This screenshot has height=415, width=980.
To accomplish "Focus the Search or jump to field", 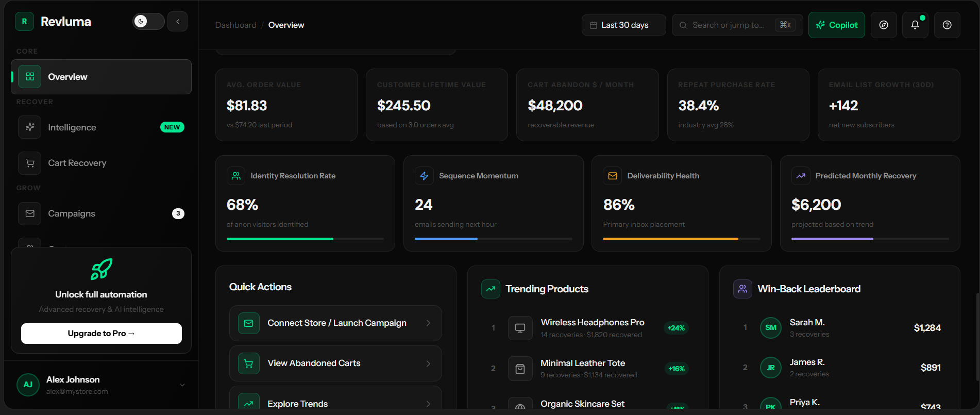I will pyautogui.click(x=737, y=25).
